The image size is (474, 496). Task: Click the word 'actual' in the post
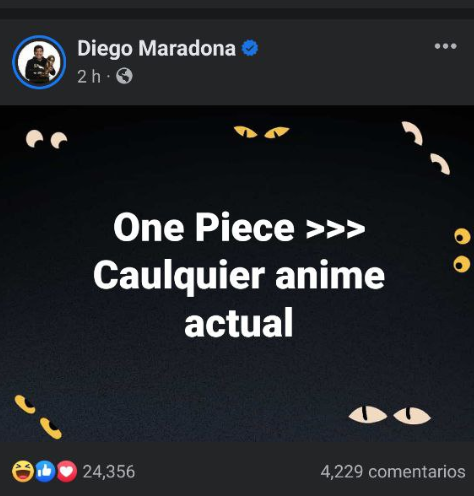pyautogui.click(x=239, y=323)
